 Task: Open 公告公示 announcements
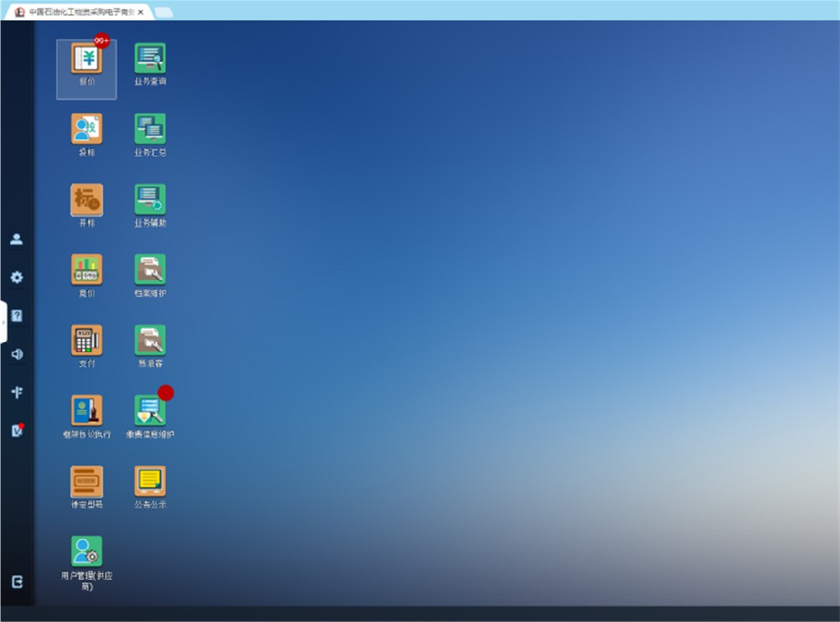point(150,482)
